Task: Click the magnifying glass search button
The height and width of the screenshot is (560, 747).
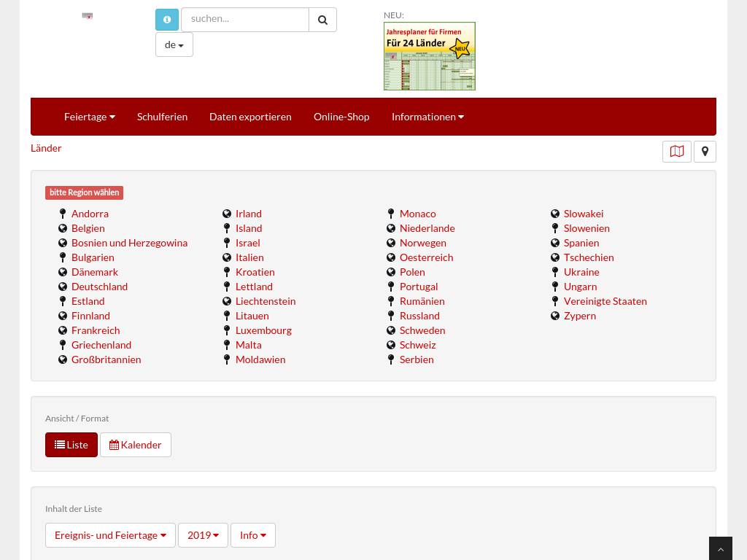Action: [322, 20]
